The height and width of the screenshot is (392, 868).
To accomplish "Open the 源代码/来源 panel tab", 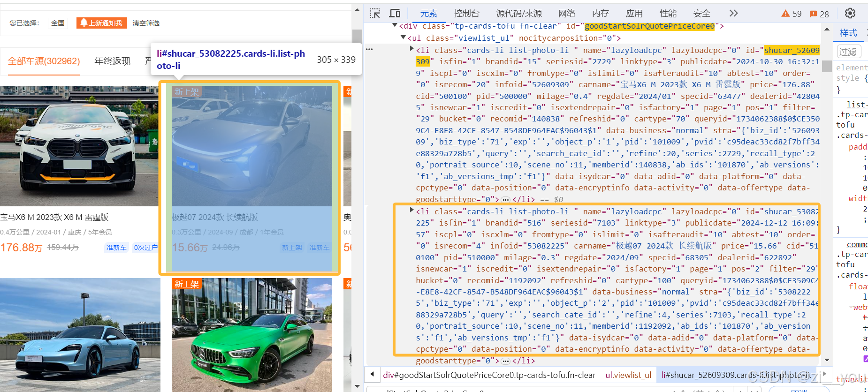I will pyautogui.click(x=519, y=14).
